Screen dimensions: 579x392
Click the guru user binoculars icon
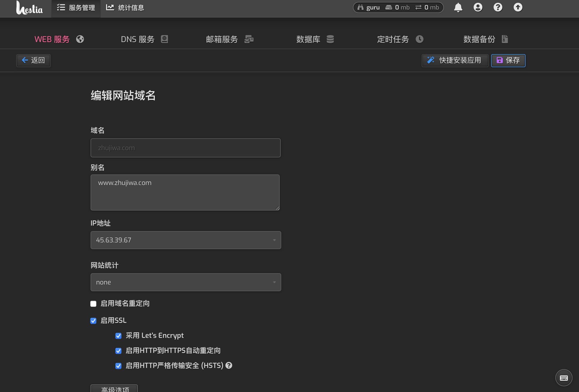click(x=360, y=8)
